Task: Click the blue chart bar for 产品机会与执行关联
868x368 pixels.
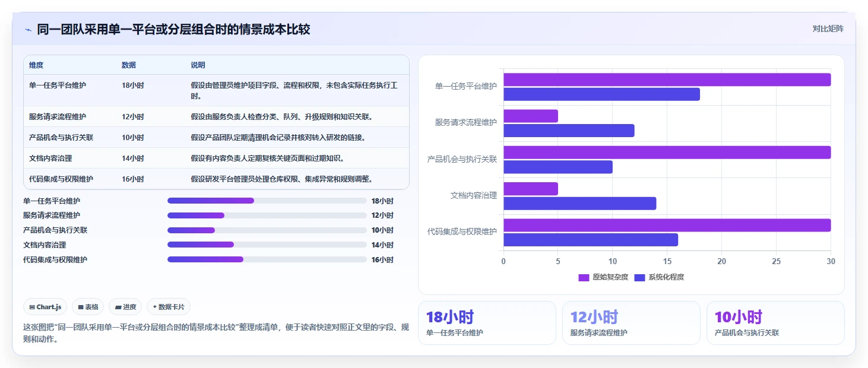Action: (558, 167)
